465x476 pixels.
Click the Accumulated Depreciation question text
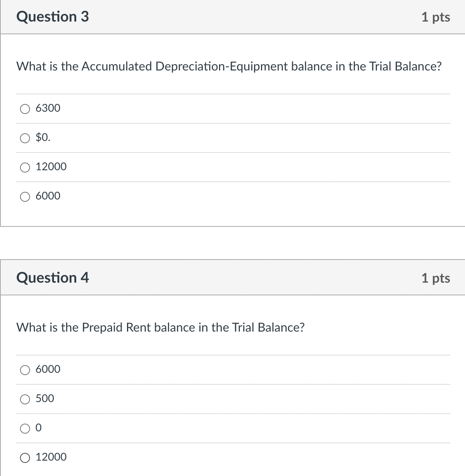pyautogui.click(x=229, y=66)
